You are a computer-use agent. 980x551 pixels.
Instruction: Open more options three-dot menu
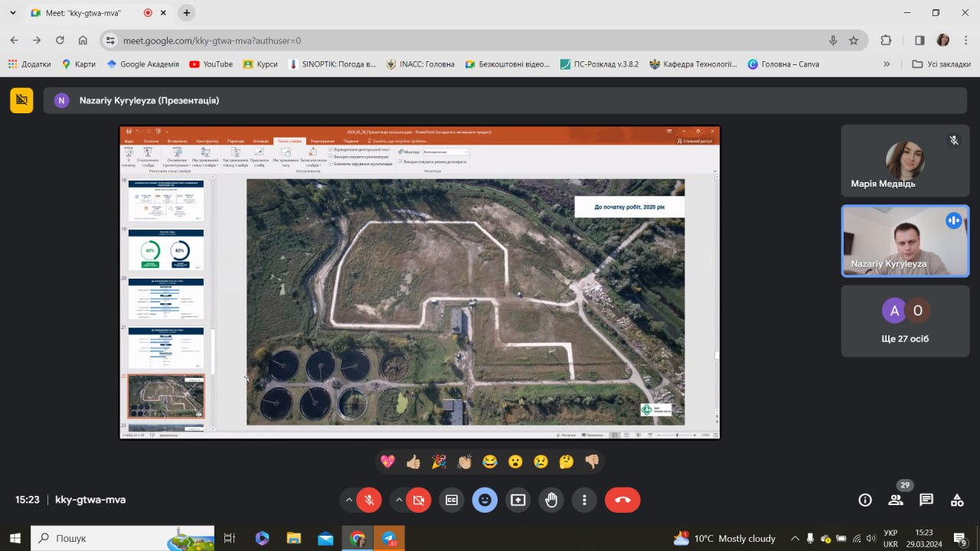point(584,500)
